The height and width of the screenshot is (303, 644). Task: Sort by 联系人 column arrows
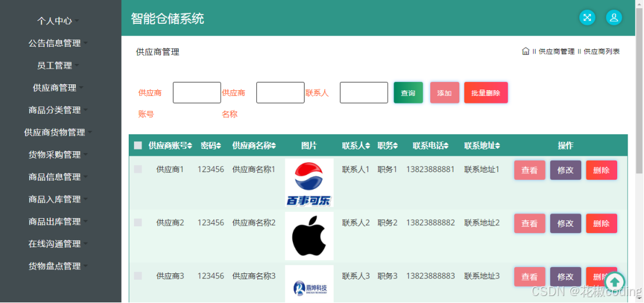[x=367, y=146]
